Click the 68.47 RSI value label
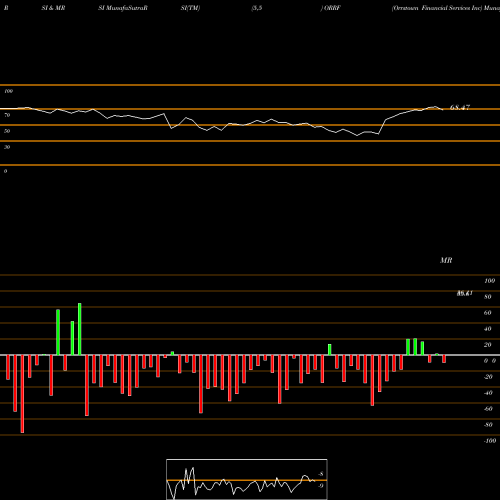The height and width of the screenshot is (500, 500). pos(460,107)
